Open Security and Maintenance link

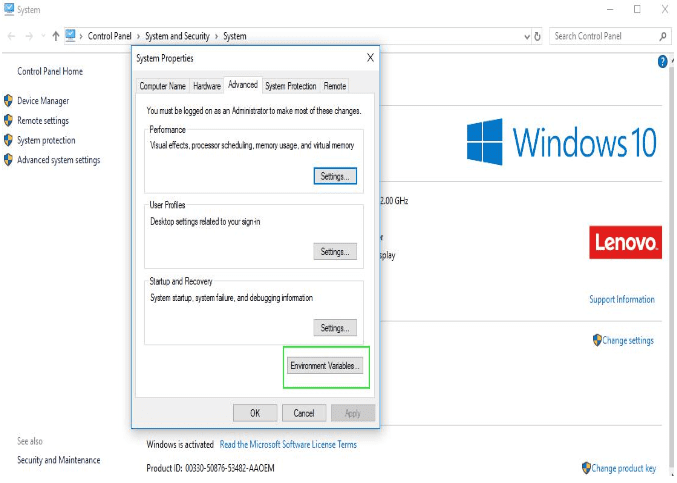pos(59,460)
